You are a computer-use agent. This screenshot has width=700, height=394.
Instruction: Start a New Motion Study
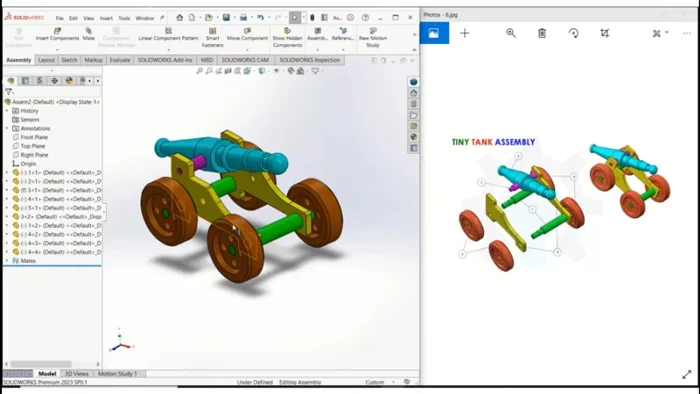coord(373,37)
